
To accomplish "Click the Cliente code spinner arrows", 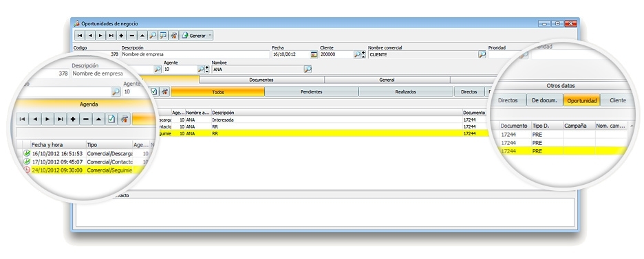I will pos(363,54).
